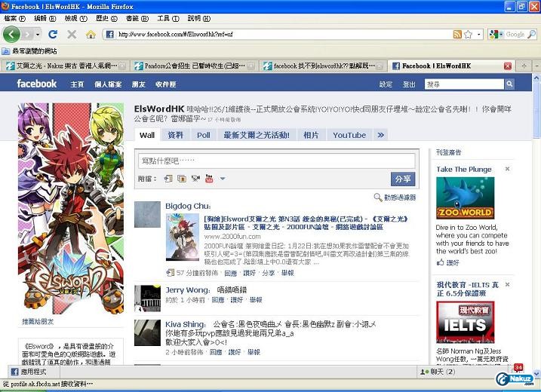The width and height of the screenshot is (541, 392).
Task: Open the 相片 photos tab
Action: click(x=311, y=135)
